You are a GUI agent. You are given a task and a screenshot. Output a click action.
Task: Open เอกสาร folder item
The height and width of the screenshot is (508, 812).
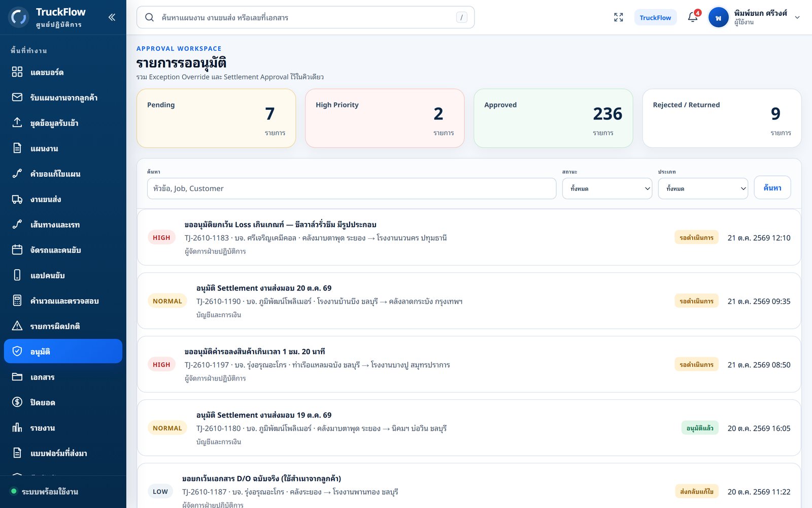63,377
